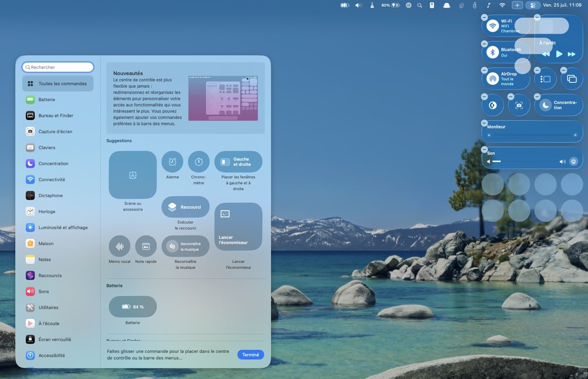The width and height of the screenshot is (588, 379).
Task: Click the Alarme clock icon
Action: click(172, 162)
